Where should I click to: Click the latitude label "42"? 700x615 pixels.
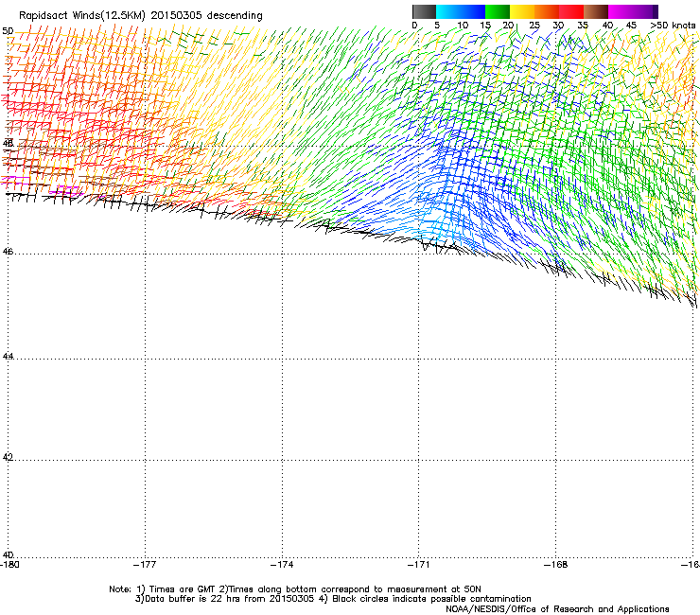(8, 457)
